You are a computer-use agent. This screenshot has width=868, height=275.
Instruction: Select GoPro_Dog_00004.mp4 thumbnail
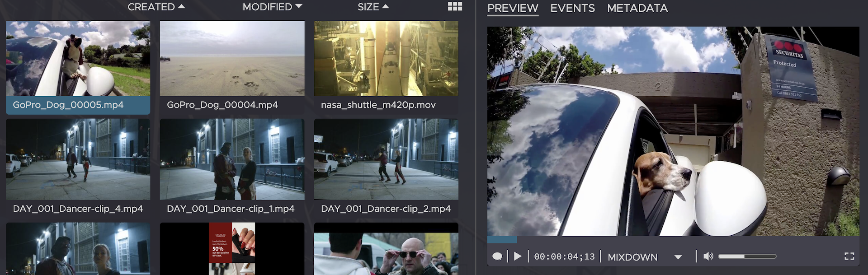point(232,59)
